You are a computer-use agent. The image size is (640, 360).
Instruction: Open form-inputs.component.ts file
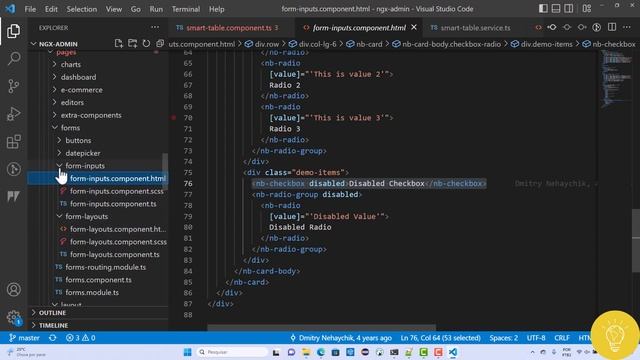tap(113, 204)
